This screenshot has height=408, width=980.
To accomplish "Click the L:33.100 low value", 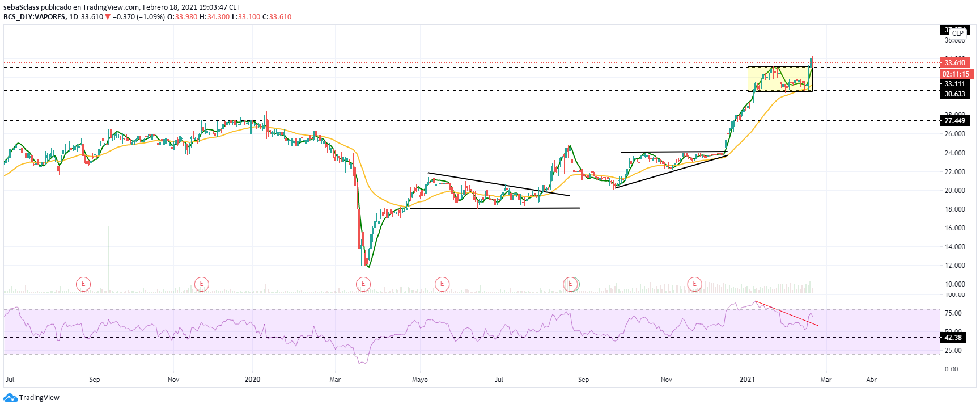I will coord(246,17).
